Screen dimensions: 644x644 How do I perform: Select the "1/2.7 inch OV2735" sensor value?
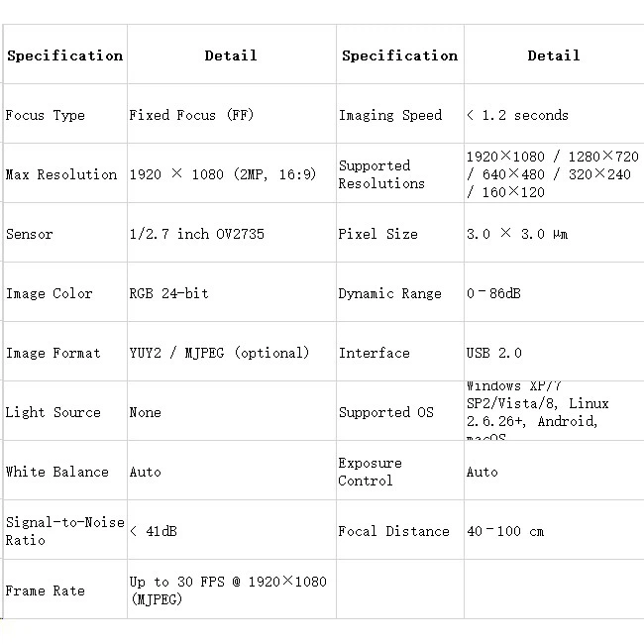(x=196, y=234)
